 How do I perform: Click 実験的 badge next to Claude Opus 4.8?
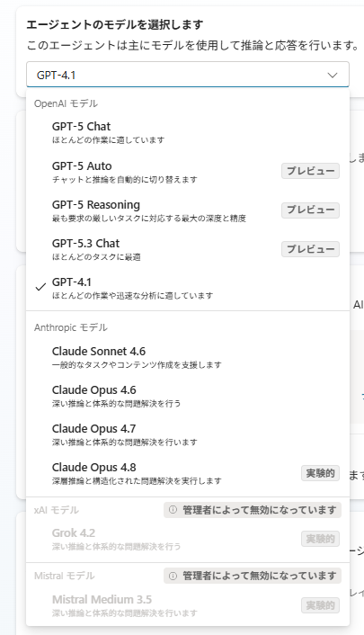pyautogui.click(x=320, y=473)
